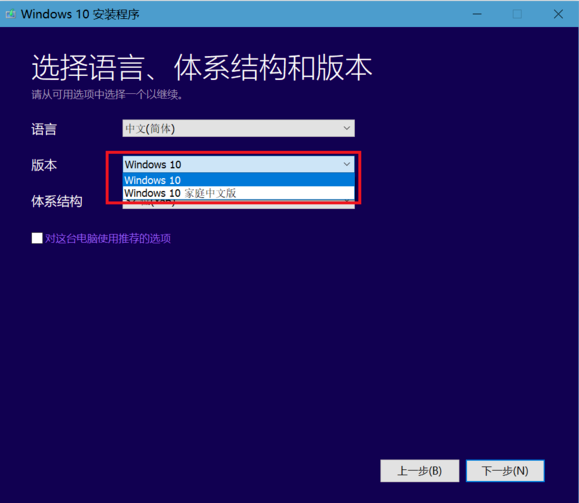Collapse the 版本 dropdown via its arrow
This screenshot has height=503, width=579.
(347, 164)
